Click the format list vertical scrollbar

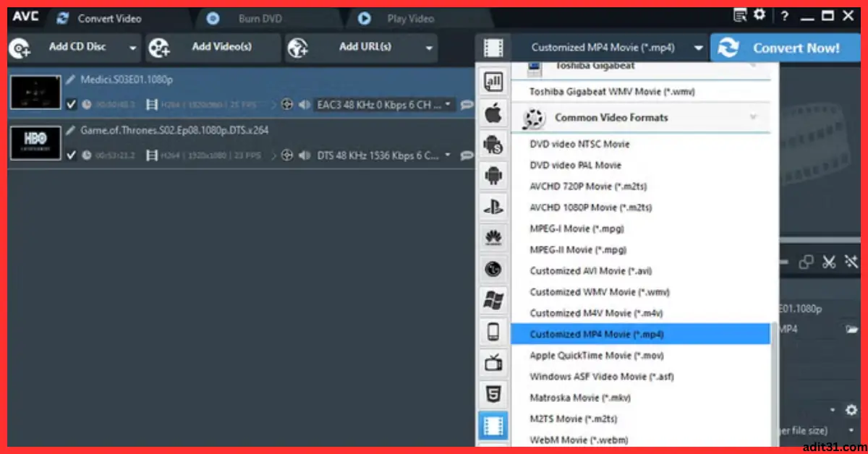click(775, 383)
